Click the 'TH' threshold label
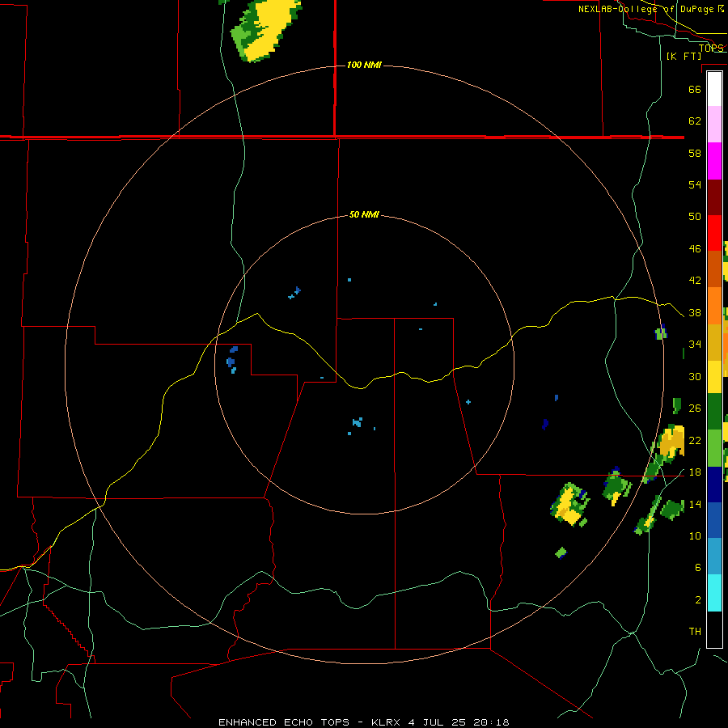Screen dimensions: 728x728 [695, 632]
